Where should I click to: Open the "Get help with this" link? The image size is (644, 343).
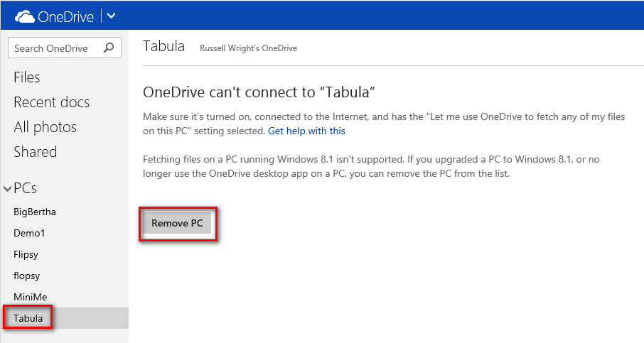pos(306,131)
